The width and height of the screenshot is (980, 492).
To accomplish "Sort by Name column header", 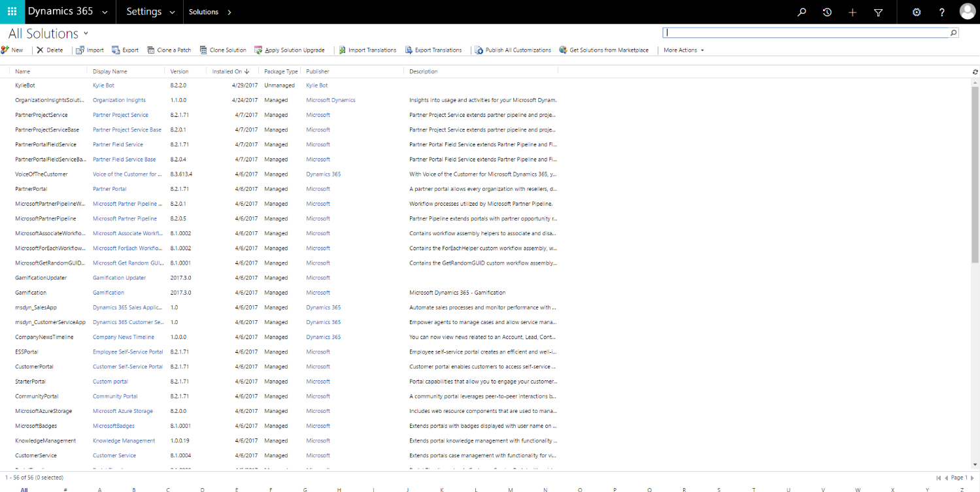I will pos(23,71).
